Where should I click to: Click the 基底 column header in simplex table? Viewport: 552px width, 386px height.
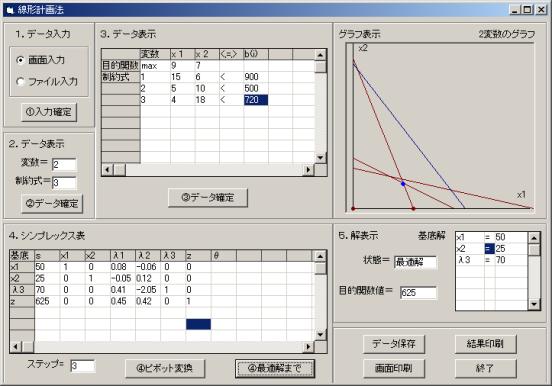coord(22,256)
